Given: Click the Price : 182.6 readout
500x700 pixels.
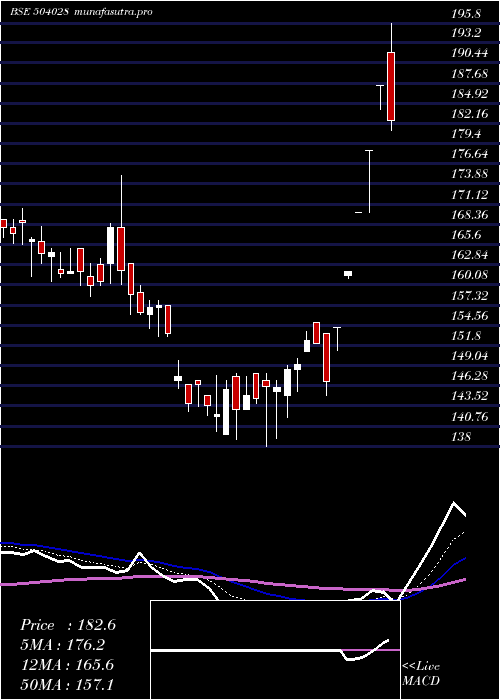Looking at the screenshot, I should click(68, 625).
